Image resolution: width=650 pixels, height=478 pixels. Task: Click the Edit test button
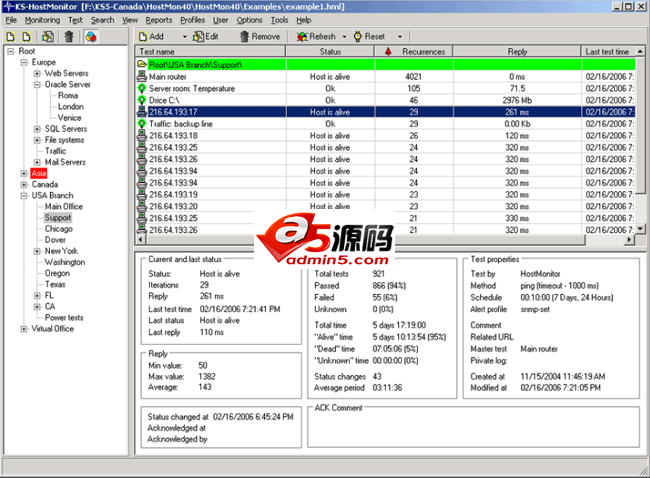pyautogui.click(x=206, y=36)
